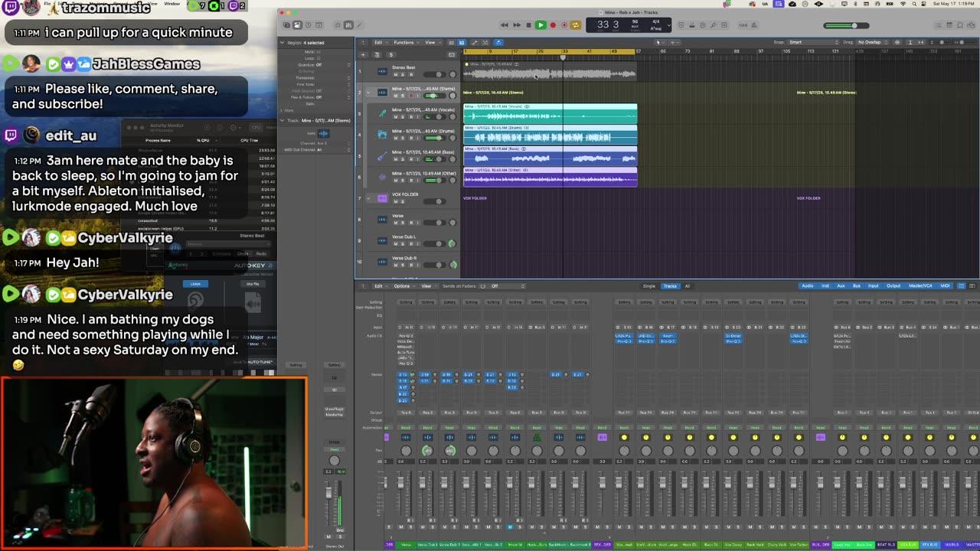980x551 pixels.
Task: Open the Tracks area View menu
Action: coord(431,42)
